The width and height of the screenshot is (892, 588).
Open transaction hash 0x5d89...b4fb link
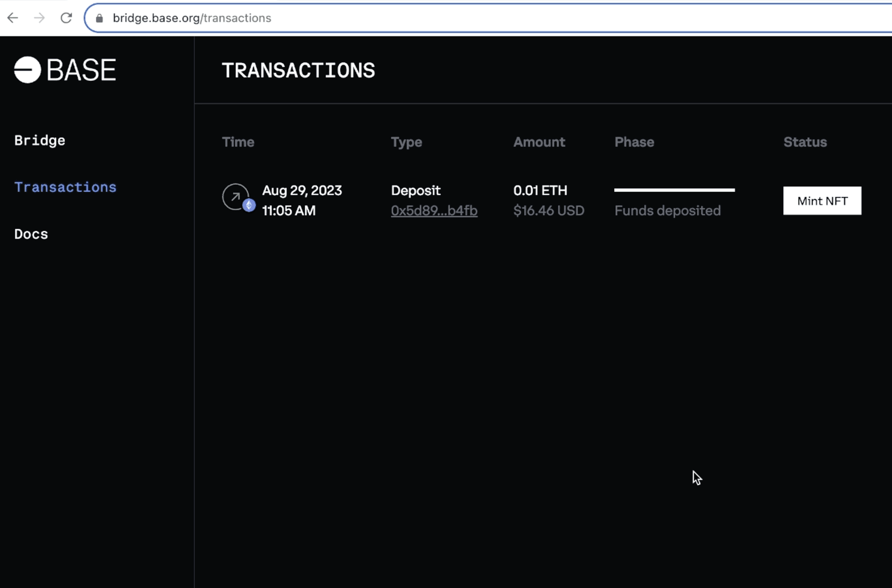[x=434, y=211]
